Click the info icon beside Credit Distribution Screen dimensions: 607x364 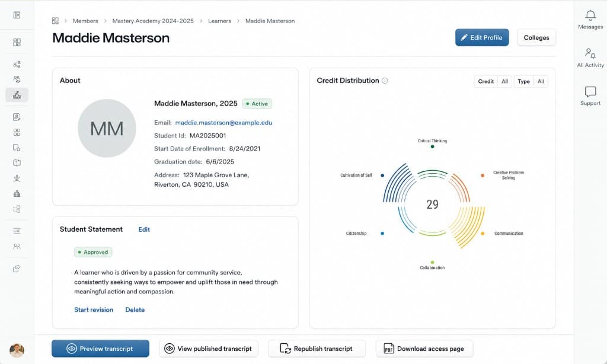coord(385,81)
